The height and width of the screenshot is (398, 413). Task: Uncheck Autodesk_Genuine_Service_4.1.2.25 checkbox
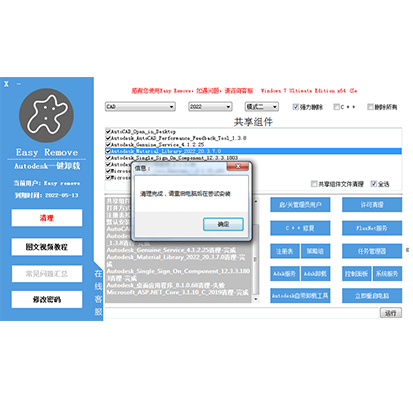tap(108, 145)
